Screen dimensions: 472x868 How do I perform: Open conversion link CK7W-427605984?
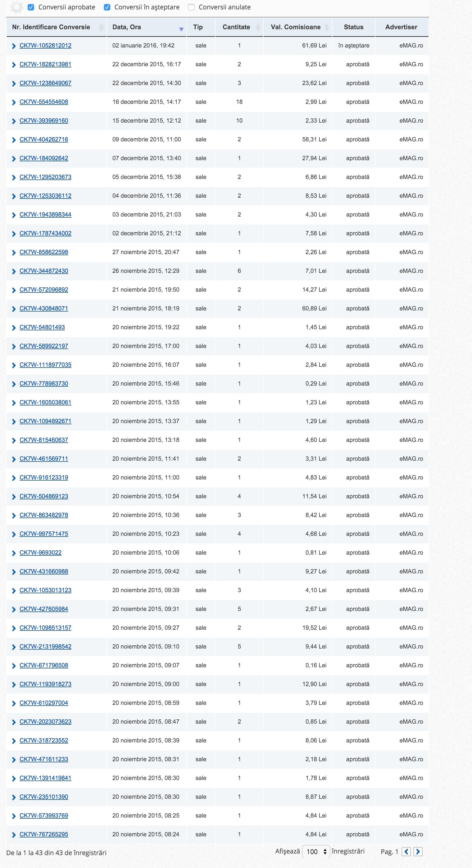[44, 609]
